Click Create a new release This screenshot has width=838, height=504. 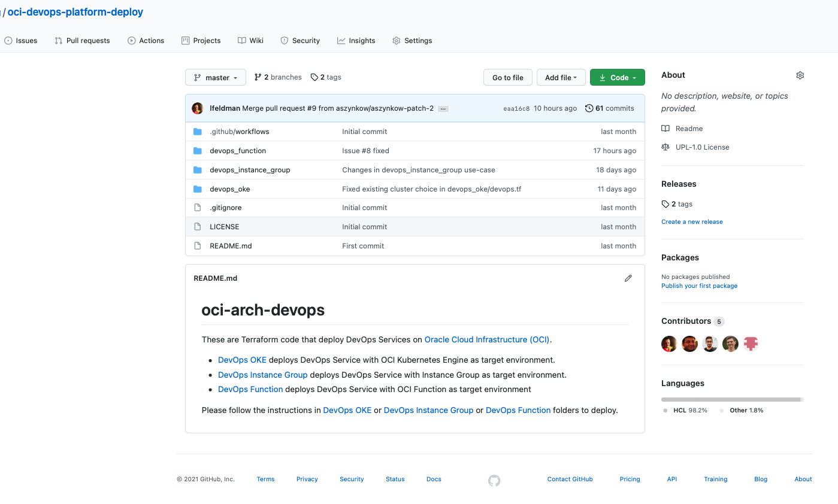(692, 221)
